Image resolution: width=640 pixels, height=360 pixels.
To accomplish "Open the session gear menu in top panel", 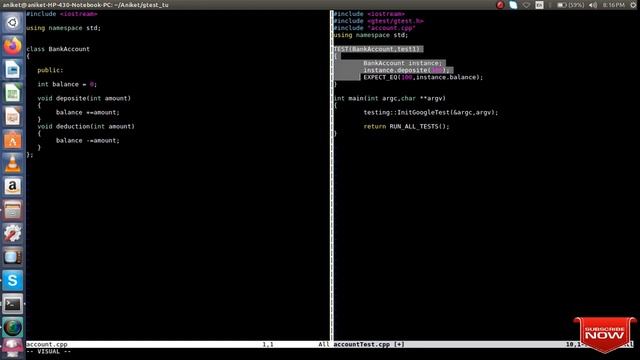I will (x=633, y=5).
